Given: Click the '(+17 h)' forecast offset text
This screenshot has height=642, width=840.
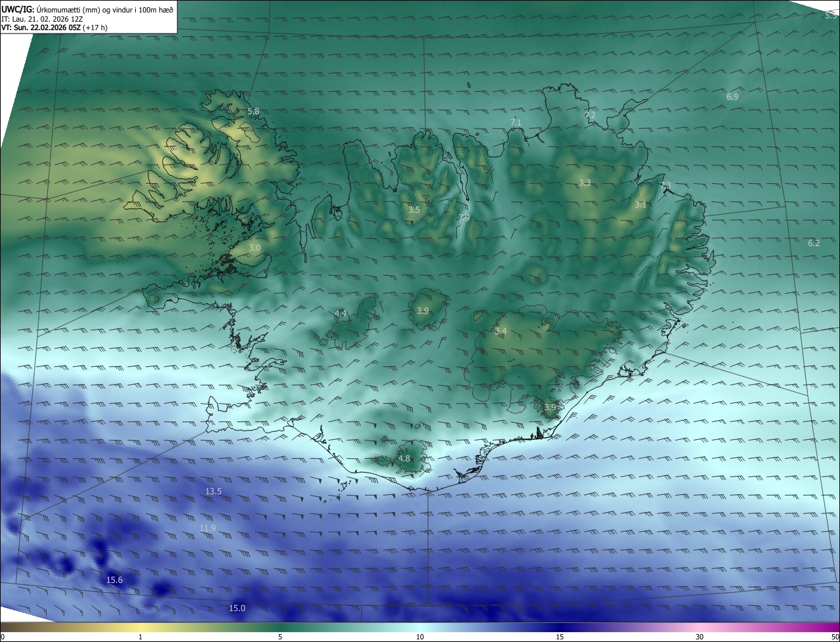Looking at the screenshot, I should pyautogui.click(x=96, y=28).
